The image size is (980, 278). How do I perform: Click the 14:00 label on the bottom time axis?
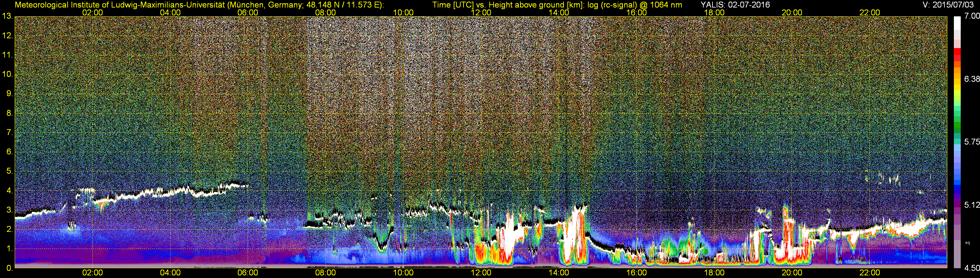tap(559, 273)
